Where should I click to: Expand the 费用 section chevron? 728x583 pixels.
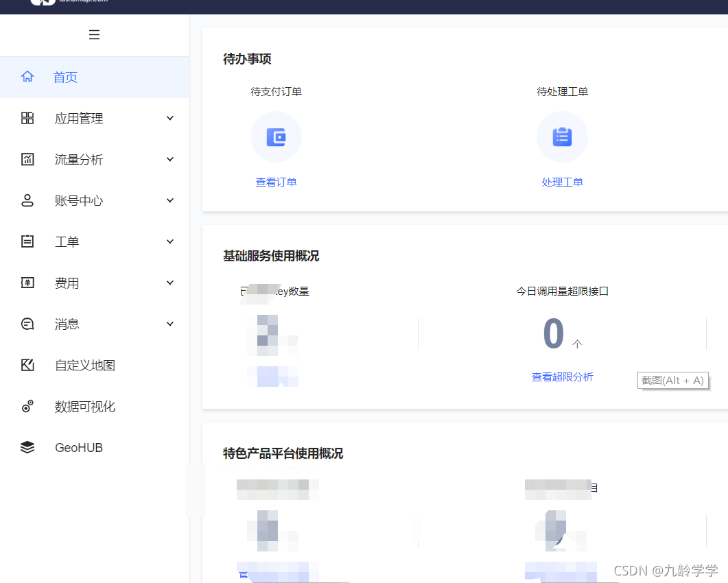169,283
